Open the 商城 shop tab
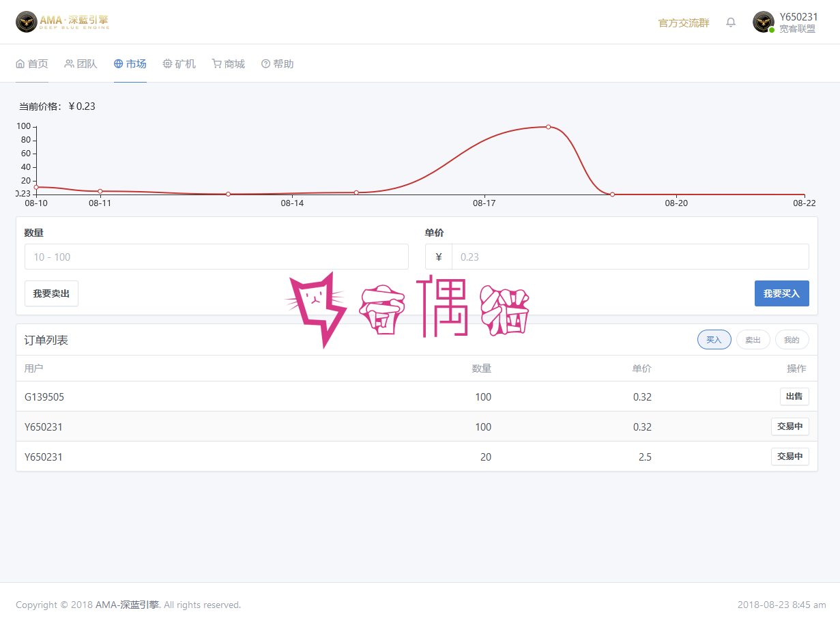The image size is (840, 621). point(229,63)
